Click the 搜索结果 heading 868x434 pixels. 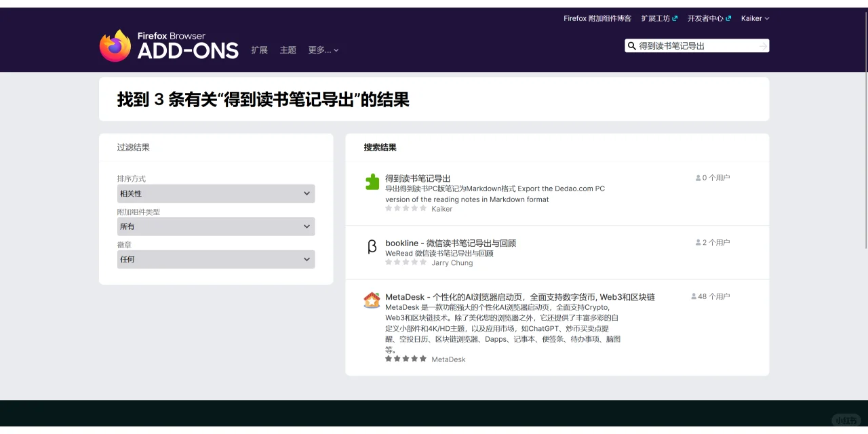tap(380, 147)
